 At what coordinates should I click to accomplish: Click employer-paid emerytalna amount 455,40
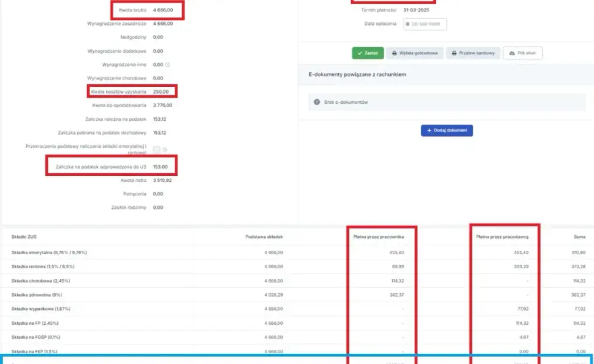tap(521, 252)
